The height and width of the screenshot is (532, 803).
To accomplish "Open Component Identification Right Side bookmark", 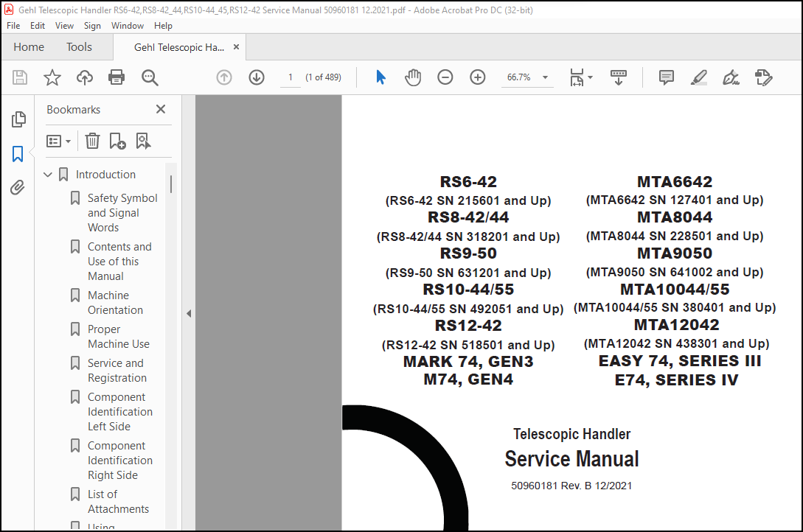I will point(120,460).
